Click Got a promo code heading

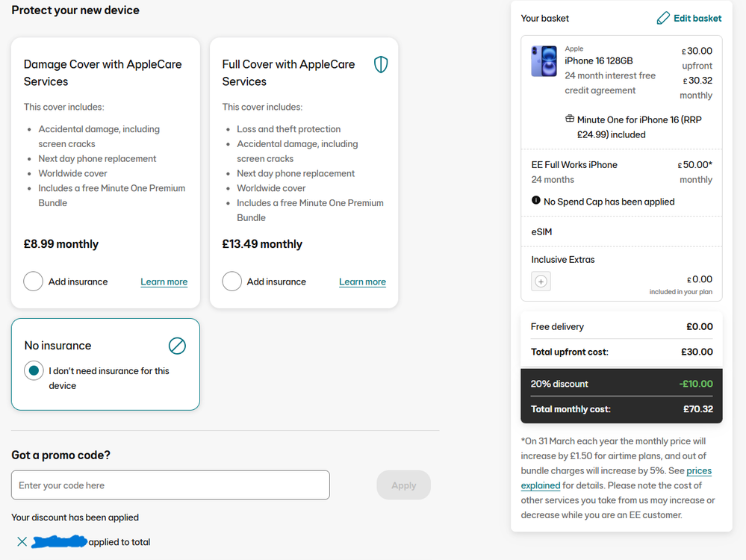(x=61, y=455)
